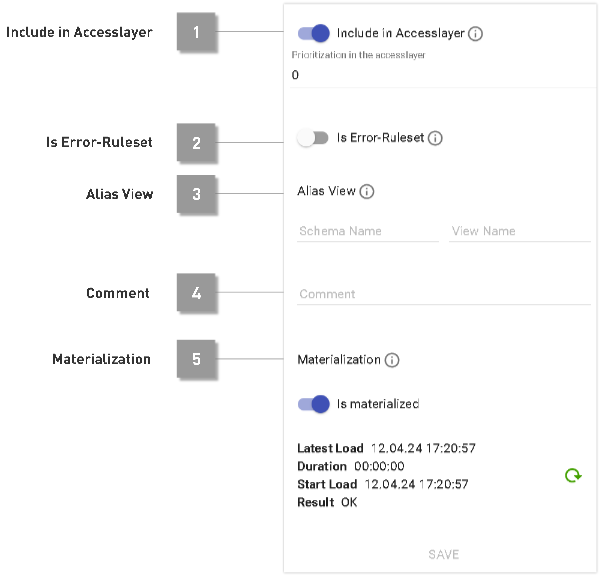The height and width of the screenshot is (583, 612).
Task: Click callout marker number 3
Action: (196, 194)
